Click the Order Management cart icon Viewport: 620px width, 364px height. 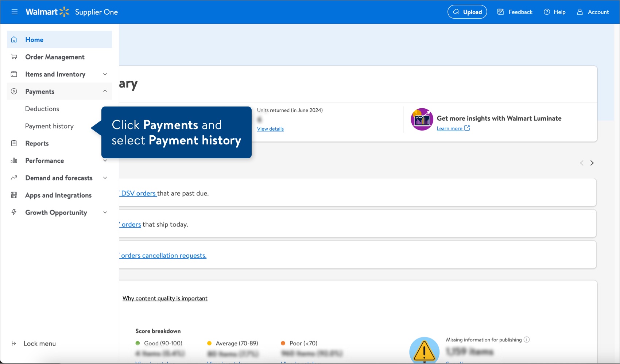click(x=14, y=57)
